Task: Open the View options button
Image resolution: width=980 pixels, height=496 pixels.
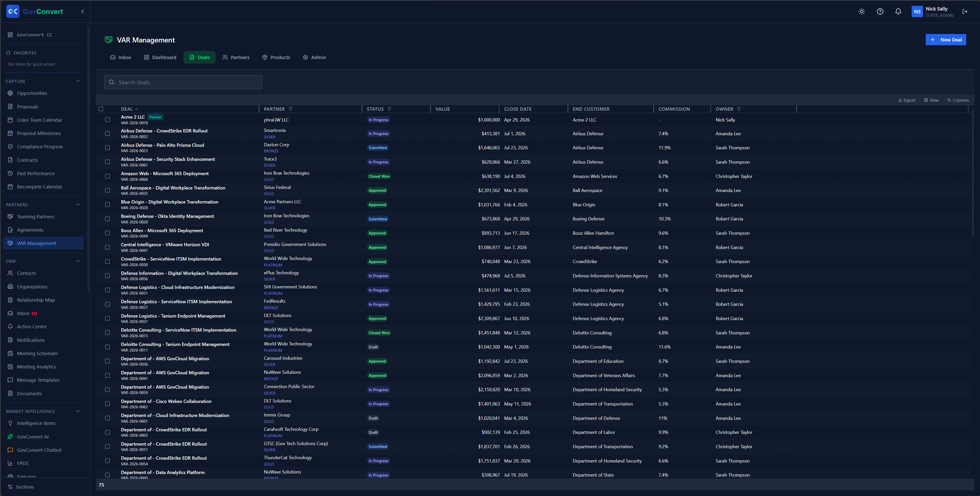Action: tap(931, 100)
